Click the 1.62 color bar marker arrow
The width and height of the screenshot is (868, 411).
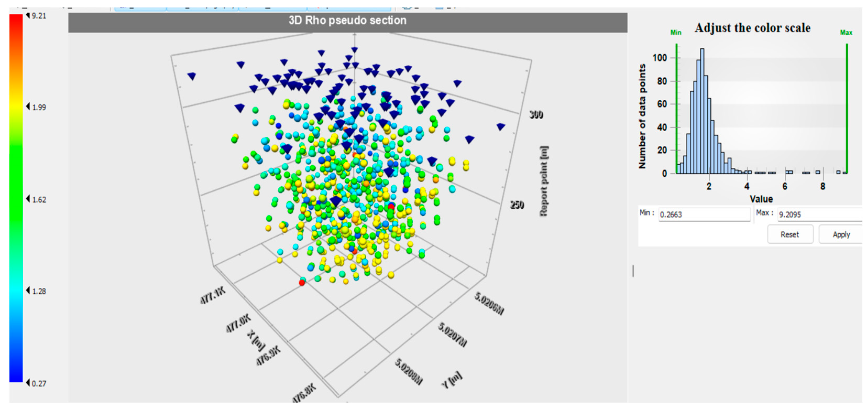click(28, 199)
